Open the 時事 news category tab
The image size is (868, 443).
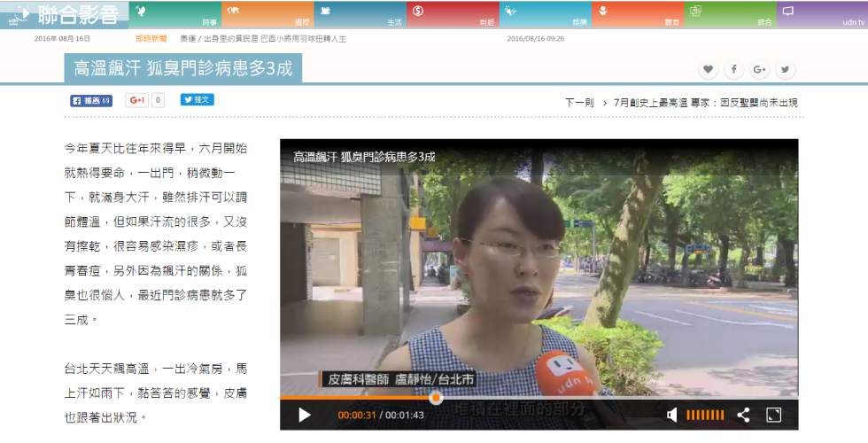tap(175, 14)
